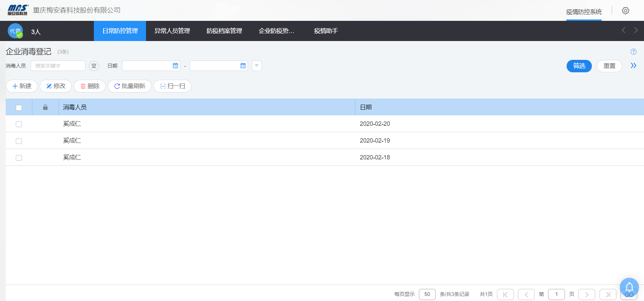
Task: Toggle the select-all header checkbox
Action: (19, 108)
